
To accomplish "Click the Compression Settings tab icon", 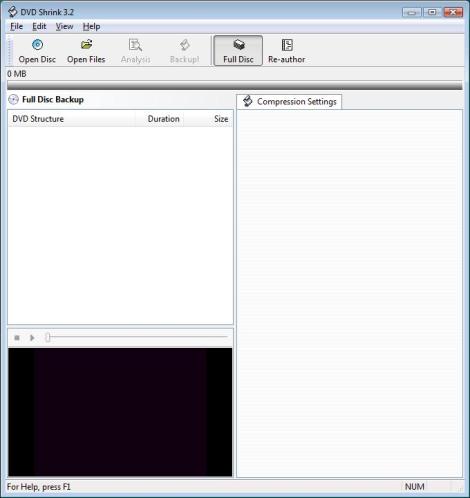I will tap(247, 101).
